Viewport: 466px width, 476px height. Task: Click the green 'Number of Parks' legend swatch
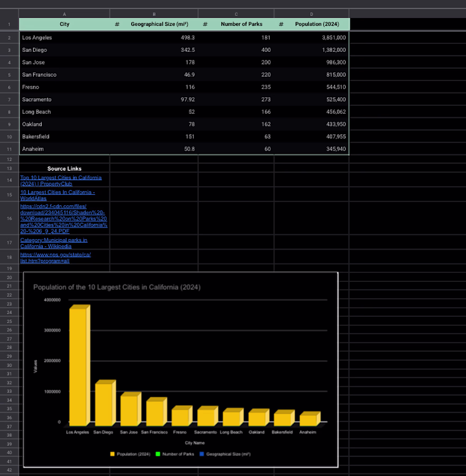pos(158,454)
